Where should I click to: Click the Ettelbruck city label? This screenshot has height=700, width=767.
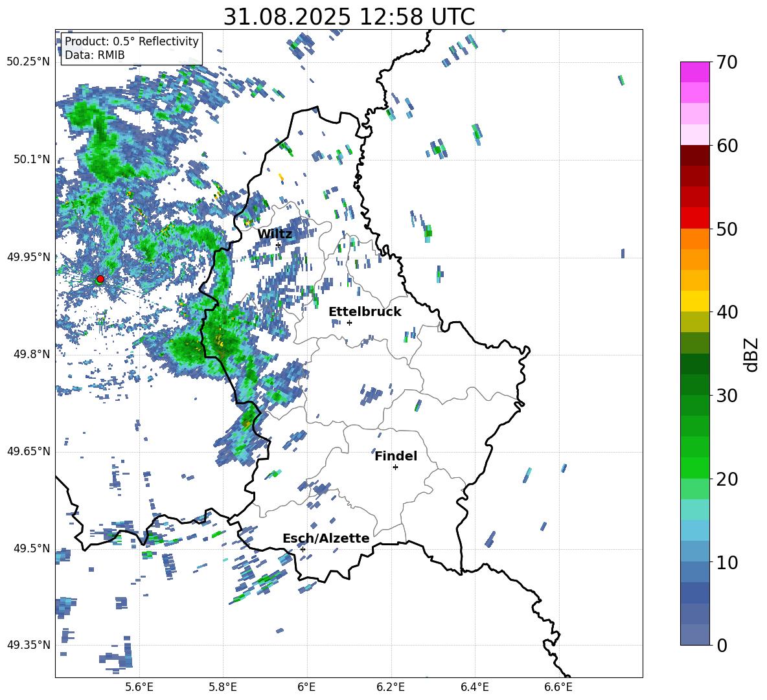pos(365,312)
